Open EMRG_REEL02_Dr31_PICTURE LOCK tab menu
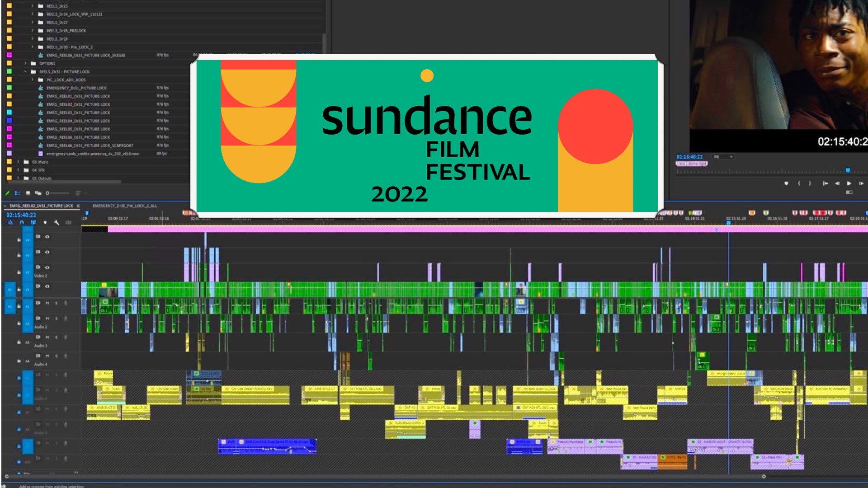 pos(78,206)
